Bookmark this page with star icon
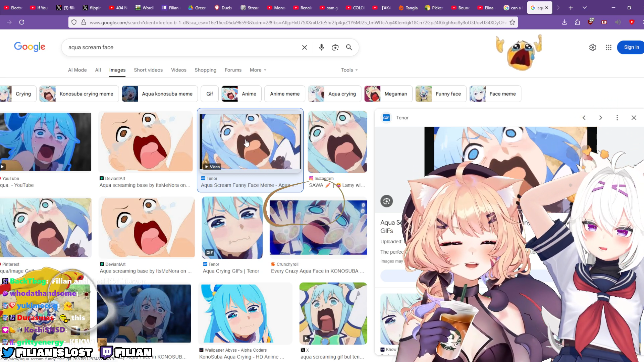The height and width of the screenshot is (362, 644). (512, 22)
